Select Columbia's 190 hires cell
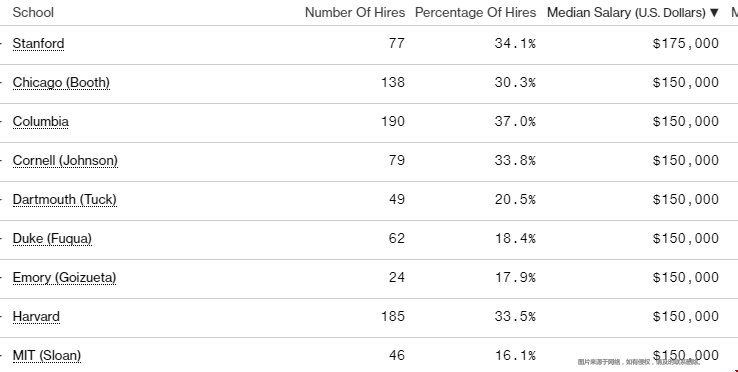Screen dimensions: 738x372 click(393, 121)
